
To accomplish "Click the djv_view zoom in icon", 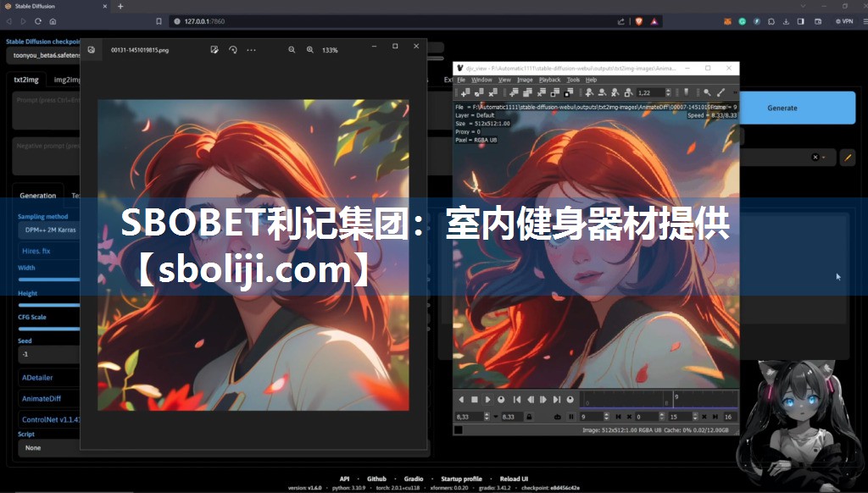I will 589,92.
